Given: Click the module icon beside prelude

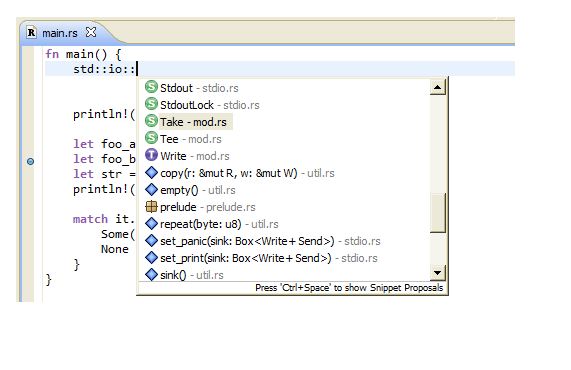Looking at the screenshot, I should tap(151, 206).
